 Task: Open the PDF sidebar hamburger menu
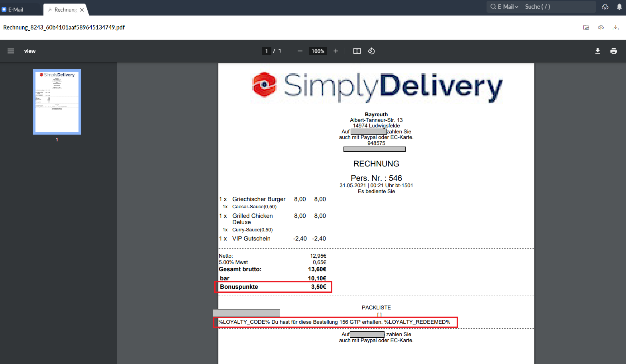coord(11,51)
